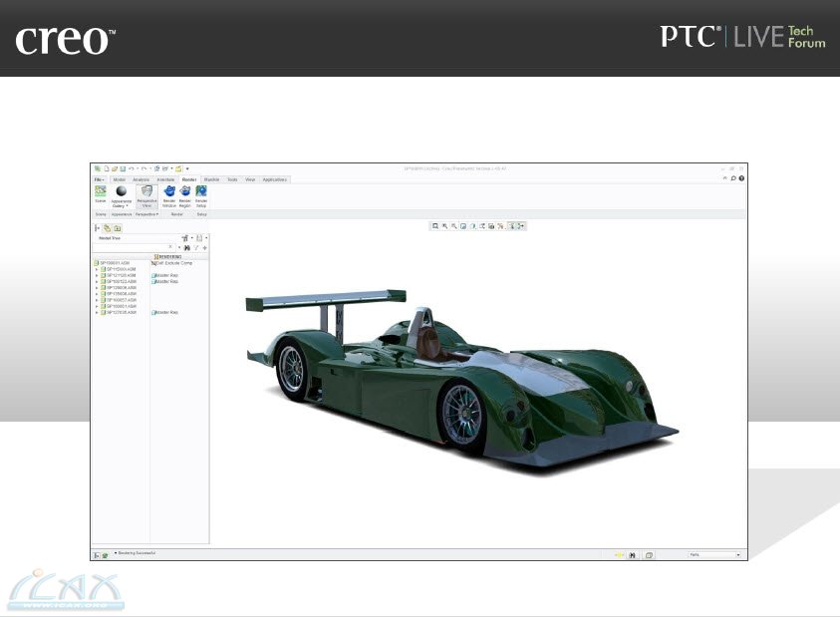Image resolution: width=840 pixels, height=617 pixels.
Task: Click the Render Region icon
Action: 185,192
